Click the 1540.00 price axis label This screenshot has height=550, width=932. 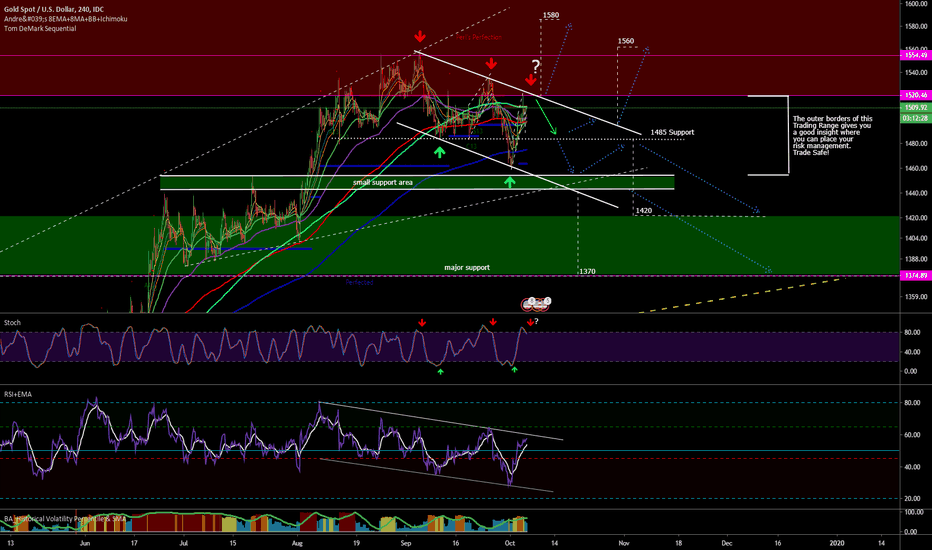(916, 73)
